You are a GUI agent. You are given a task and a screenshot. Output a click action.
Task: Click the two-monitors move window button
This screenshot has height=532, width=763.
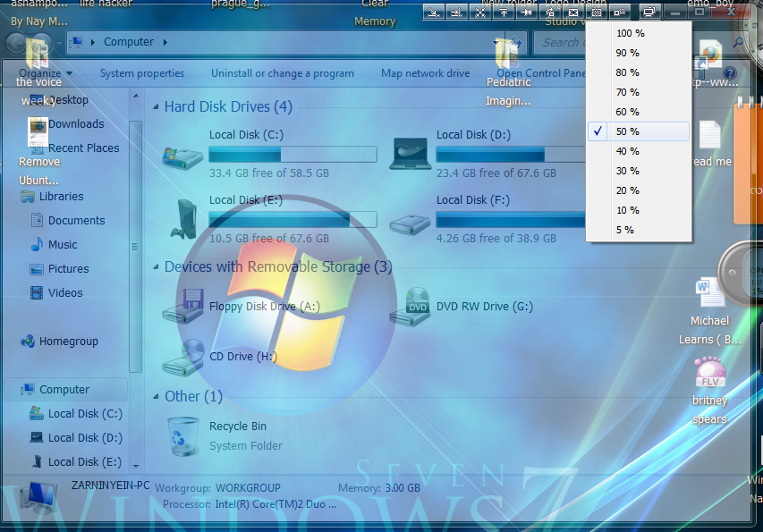649,12
